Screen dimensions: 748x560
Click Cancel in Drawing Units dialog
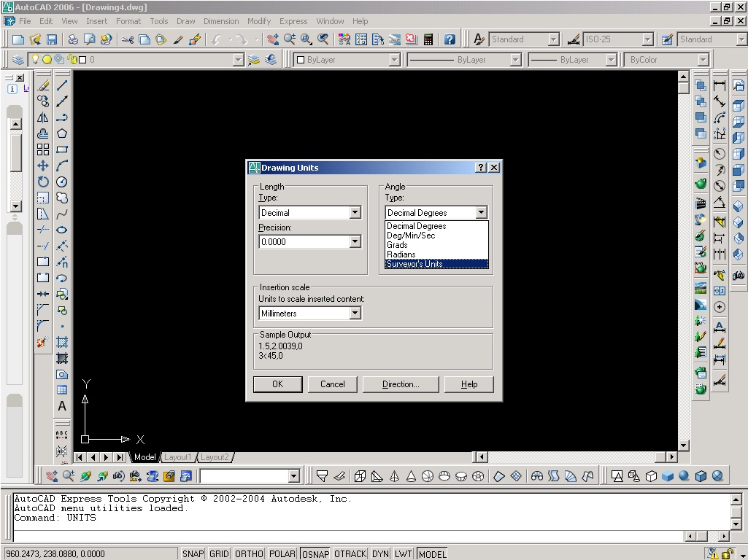[x=332, y=384]
